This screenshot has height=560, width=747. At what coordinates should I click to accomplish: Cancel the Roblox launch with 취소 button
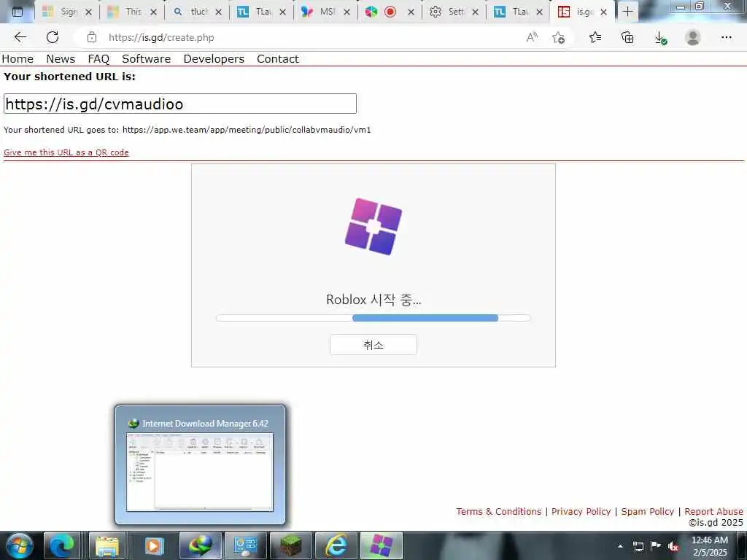(373, 345)
